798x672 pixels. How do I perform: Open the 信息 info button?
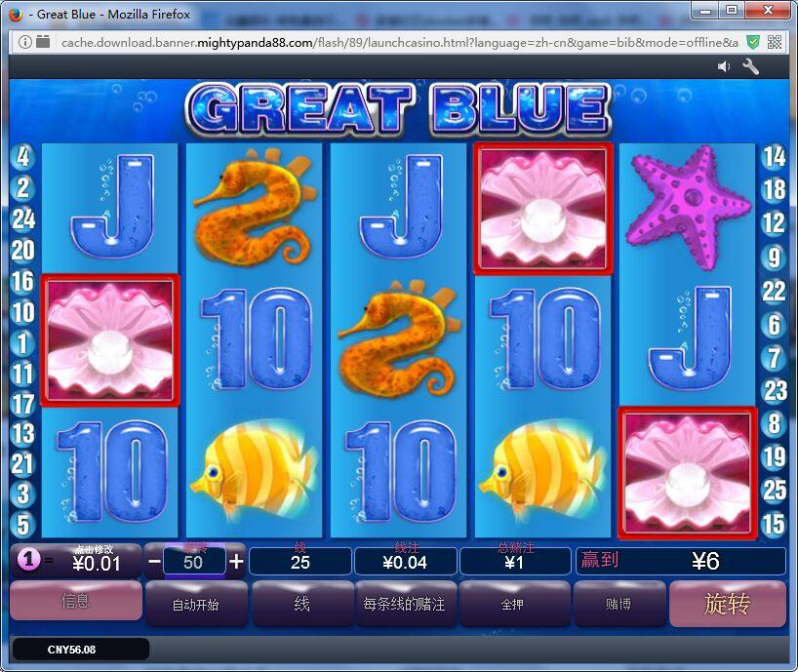pos(76,602)
